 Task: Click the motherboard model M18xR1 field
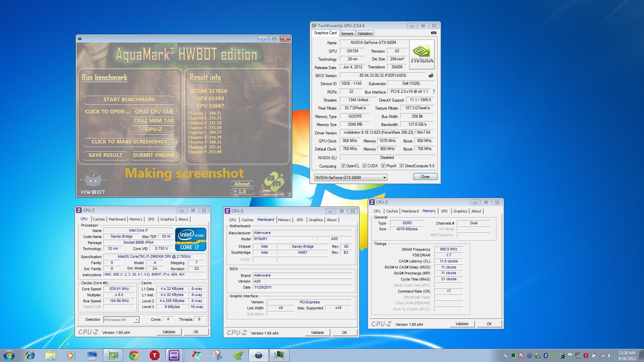pyautogui.click(x=284, y=239)
